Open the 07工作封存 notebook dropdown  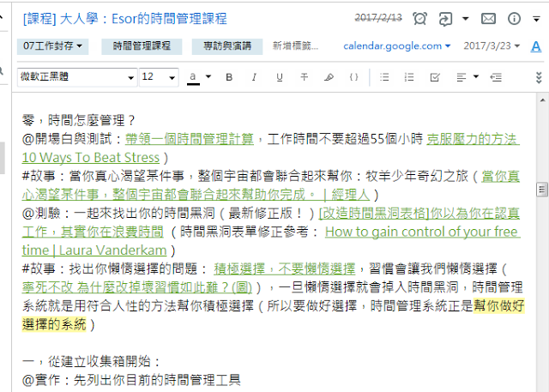coord(53,45)
